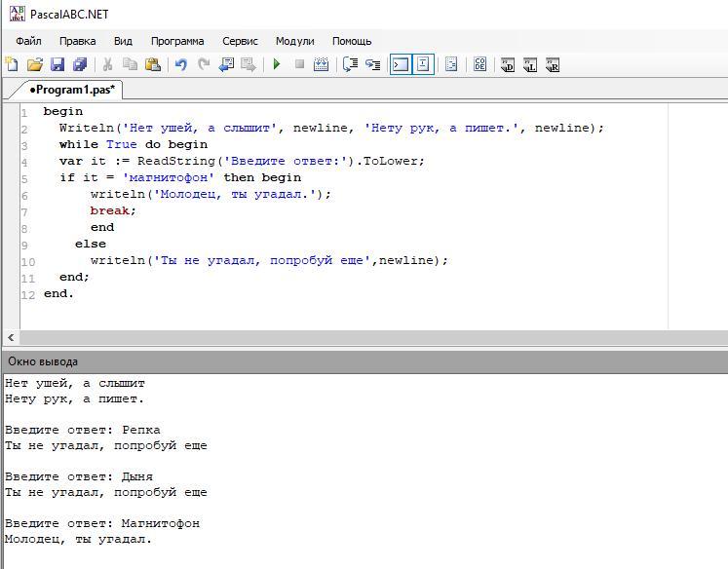The width and height of the screenshot is (728, 569).
Task: Run the program with the green arrow
Action: tap(277, 65)
